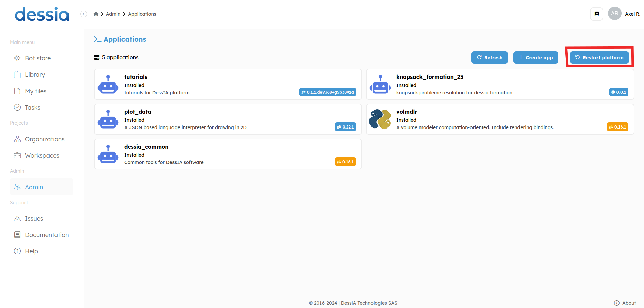Open knapsack_formation_23 application title
The width and height of the screenshot is (644, 308).
tap(430, 77)
